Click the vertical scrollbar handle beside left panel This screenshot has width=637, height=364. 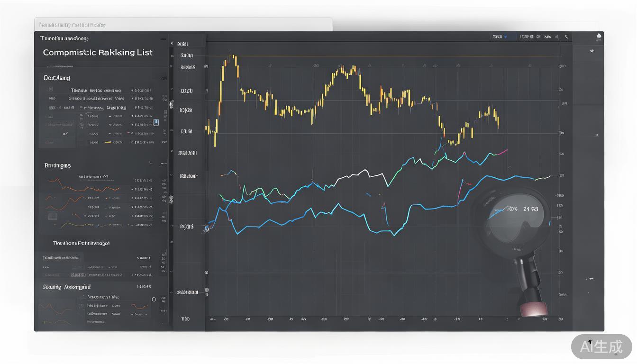pos(171,104)
